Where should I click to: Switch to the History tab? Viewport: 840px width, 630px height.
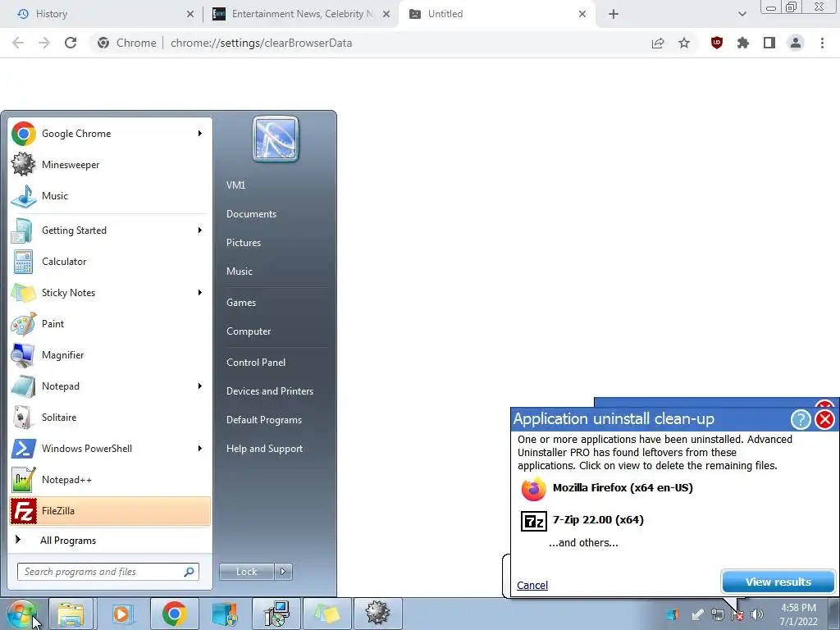pos(102,14)
